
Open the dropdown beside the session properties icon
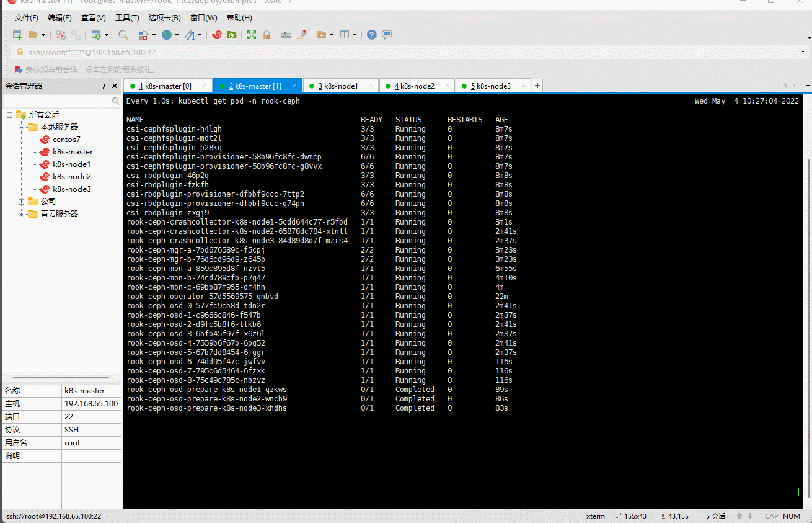[107, 35]
